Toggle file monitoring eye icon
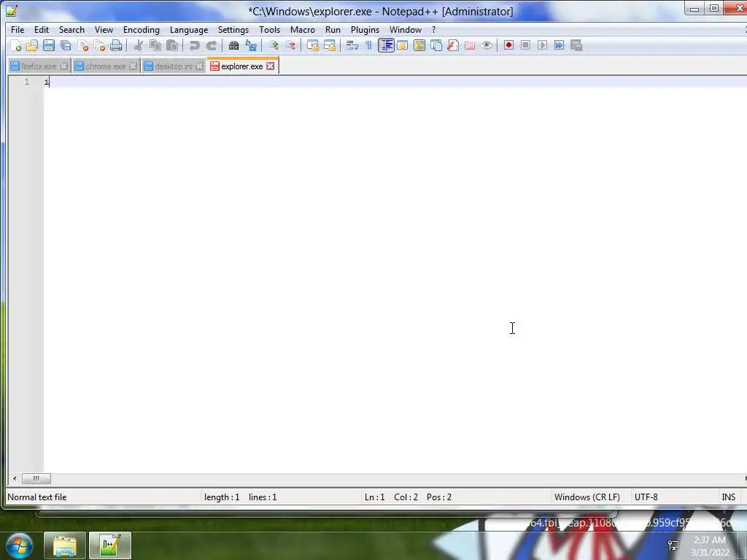 pyautogui.click(x=487, y=46)
